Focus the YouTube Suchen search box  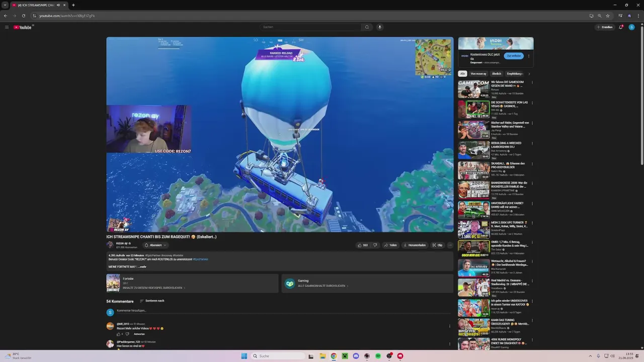coord(310,27)
